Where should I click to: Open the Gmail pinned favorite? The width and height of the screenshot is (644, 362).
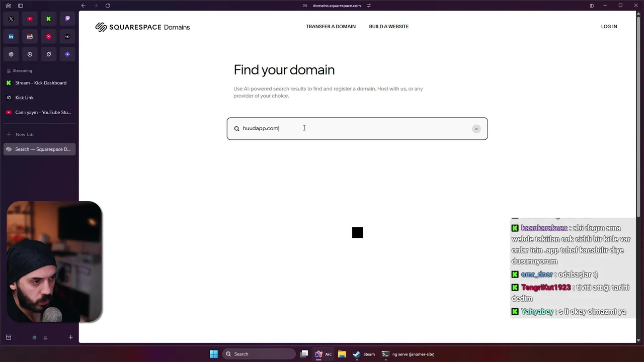[30, 37]
